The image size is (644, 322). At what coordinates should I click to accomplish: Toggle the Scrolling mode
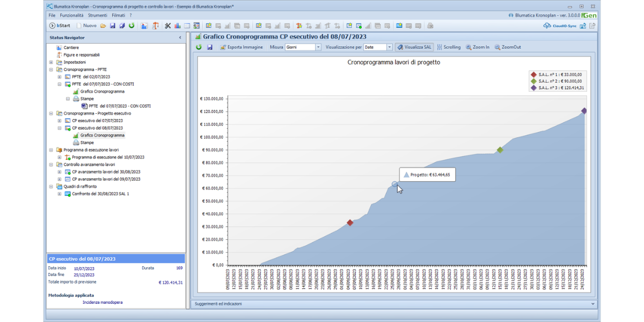tap(449, 47)
